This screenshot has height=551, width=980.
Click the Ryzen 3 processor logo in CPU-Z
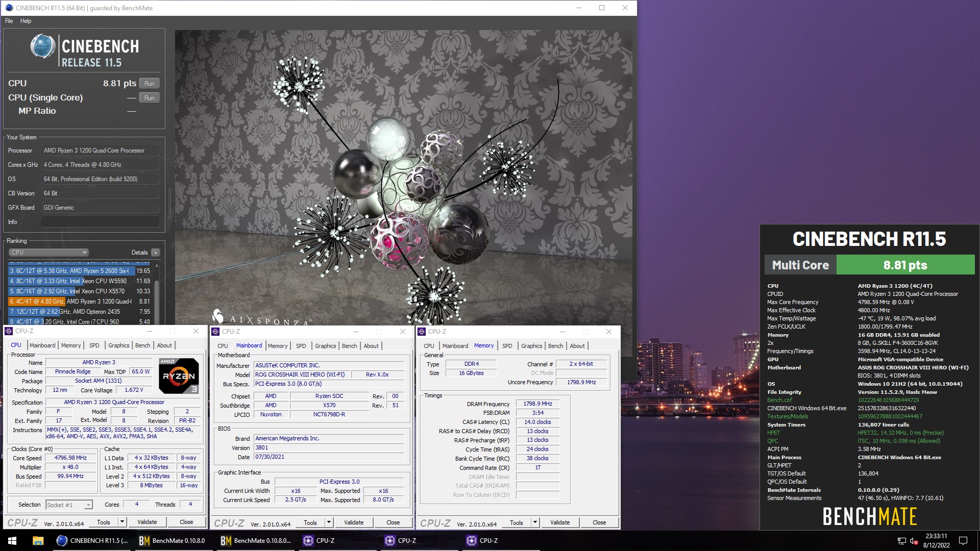179,376
